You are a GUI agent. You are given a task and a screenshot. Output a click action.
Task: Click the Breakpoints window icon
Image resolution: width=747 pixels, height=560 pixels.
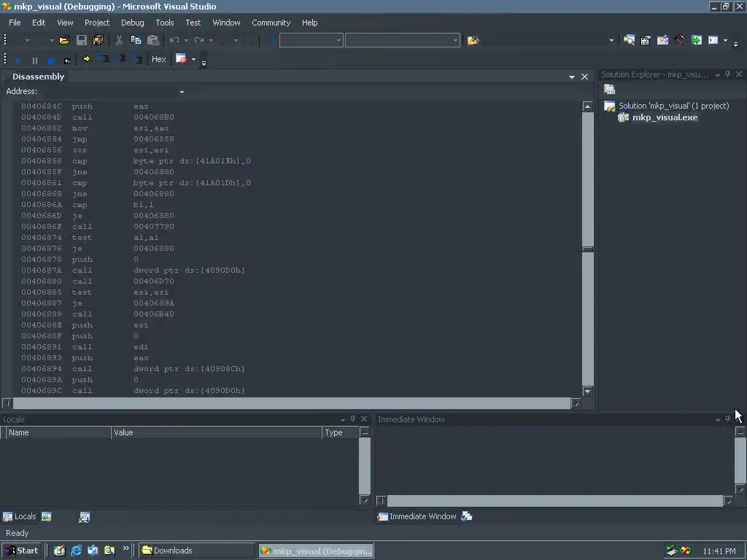click(x=181, y=59)
